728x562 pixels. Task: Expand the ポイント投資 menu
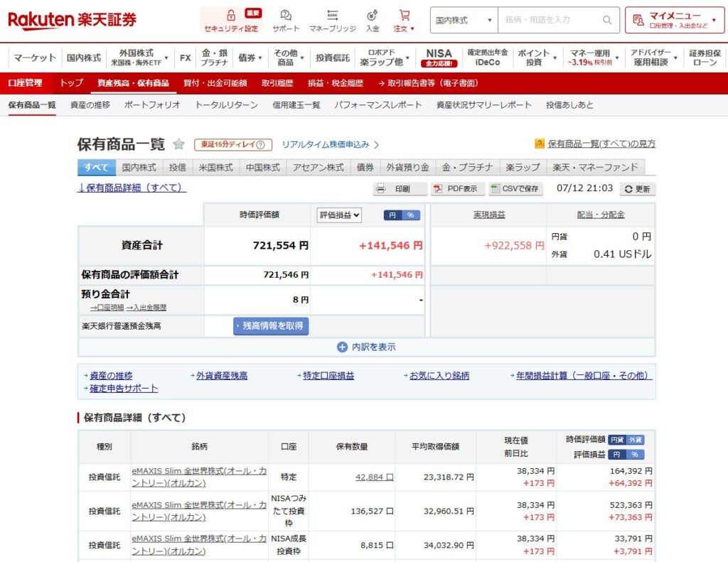[x=537, y=58]
